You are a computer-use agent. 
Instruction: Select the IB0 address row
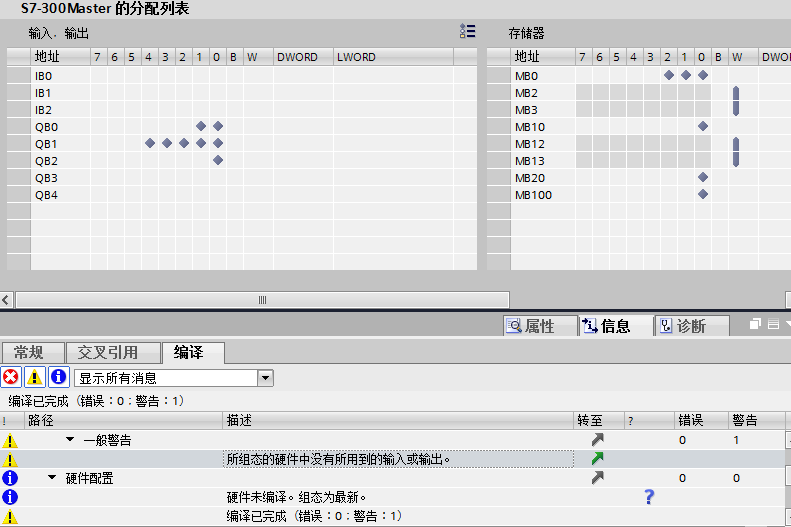[242, 76]
